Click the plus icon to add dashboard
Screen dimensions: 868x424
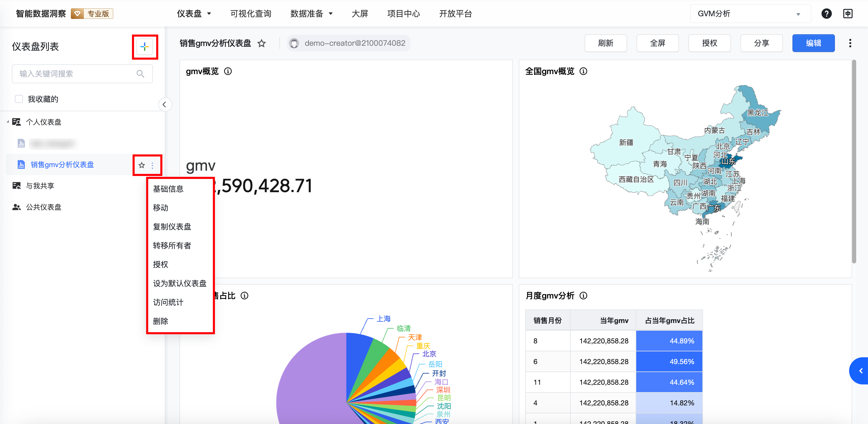pyautogui.click(x=145, y=47)
